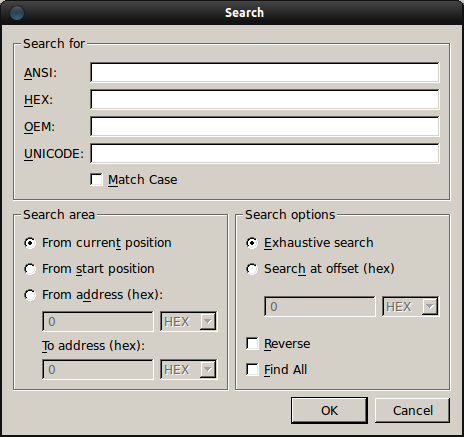Click the From address value field

[x=98, y=322]
